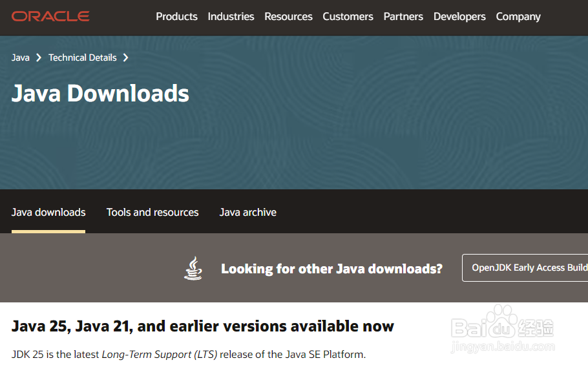Image resolution: width=588 pixels, height=367 pixels.
Task: Open the Products menu
Action: coord(176,17)
